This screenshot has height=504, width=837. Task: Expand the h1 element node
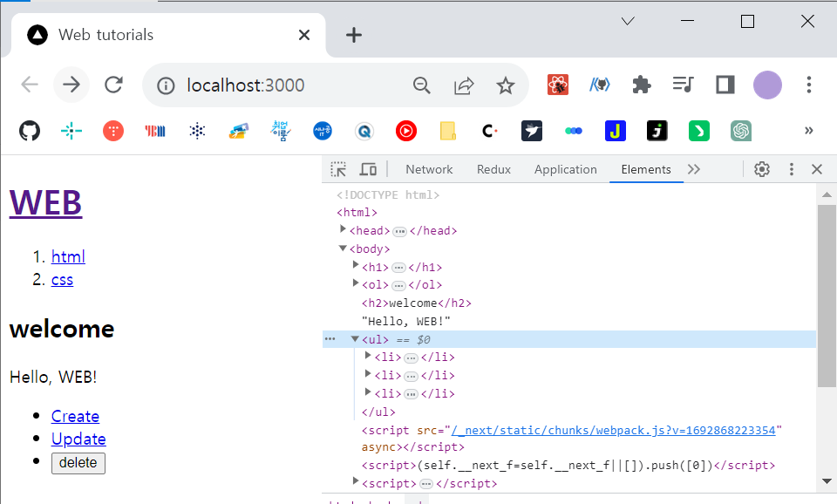click(356, 265)
